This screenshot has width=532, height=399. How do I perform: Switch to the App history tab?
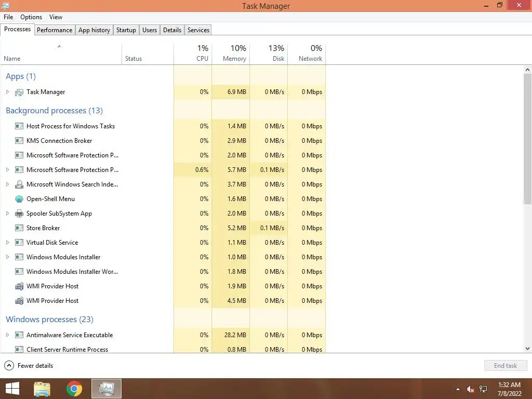click(x=95, y=30)
